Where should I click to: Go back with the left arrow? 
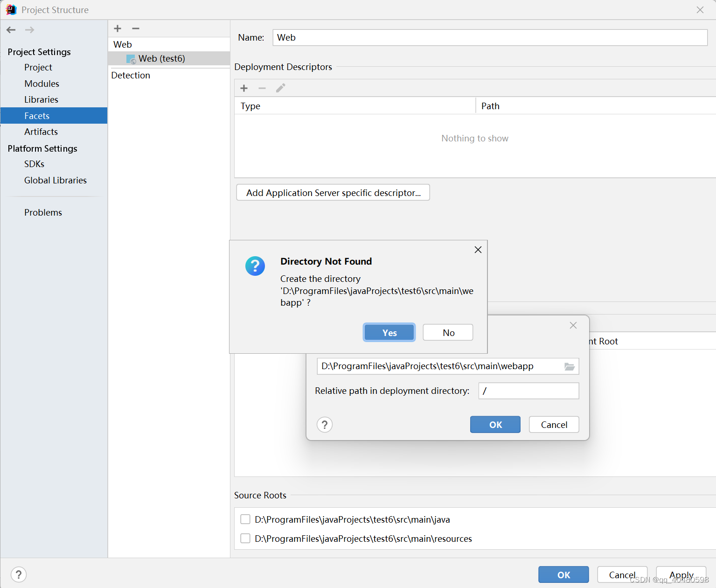tap(11, 30)
